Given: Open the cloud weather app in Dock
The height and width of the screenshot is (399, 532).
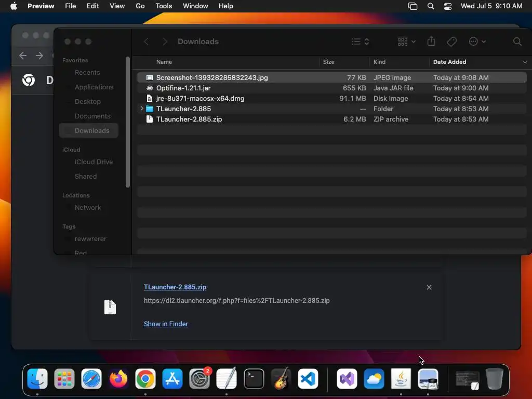Looking at the screenshot, I should pos(374,378).
